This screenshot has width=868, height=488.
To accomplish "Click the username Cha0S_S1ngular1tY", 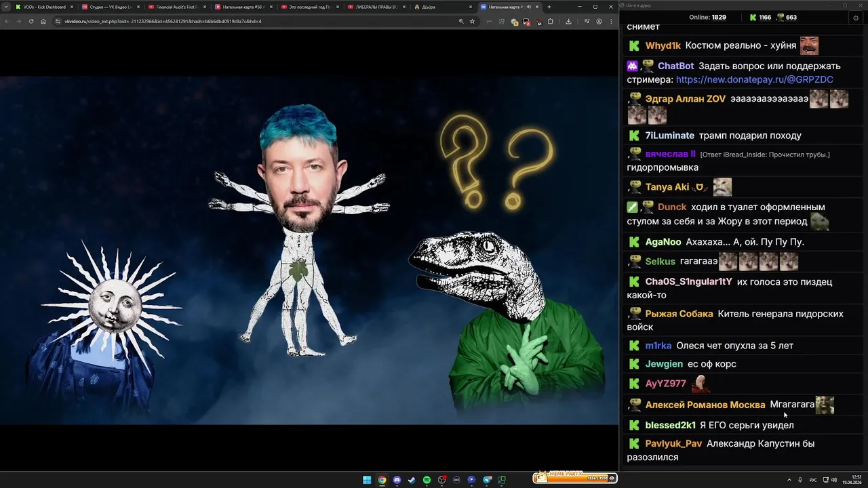I will (688, 282).
